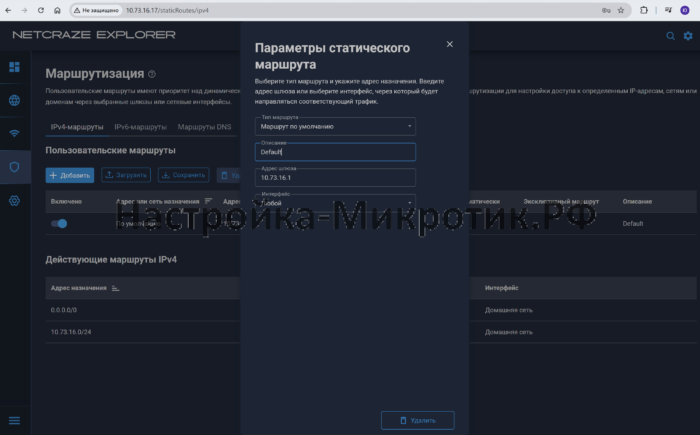Click the Добавить button
700x435 pixels.
pos(70,175)
